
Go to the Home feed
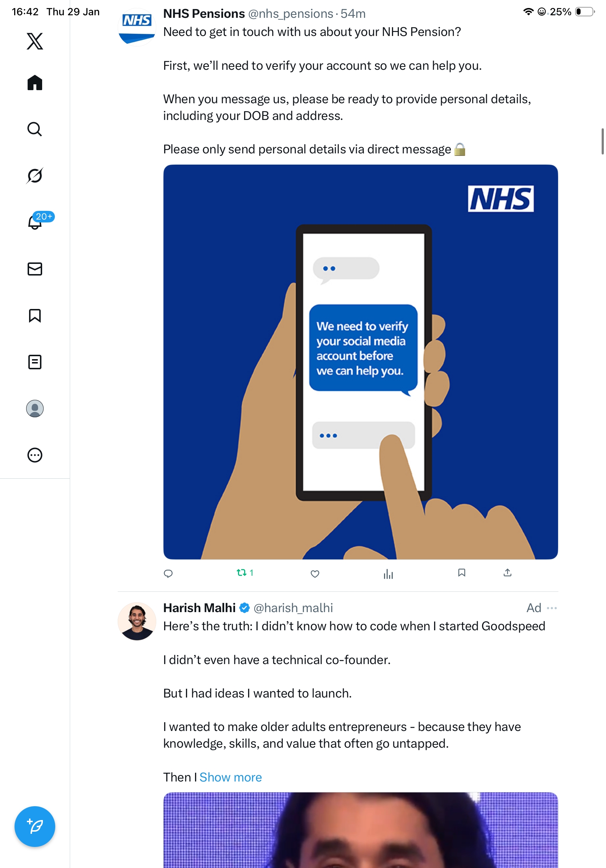35,83
